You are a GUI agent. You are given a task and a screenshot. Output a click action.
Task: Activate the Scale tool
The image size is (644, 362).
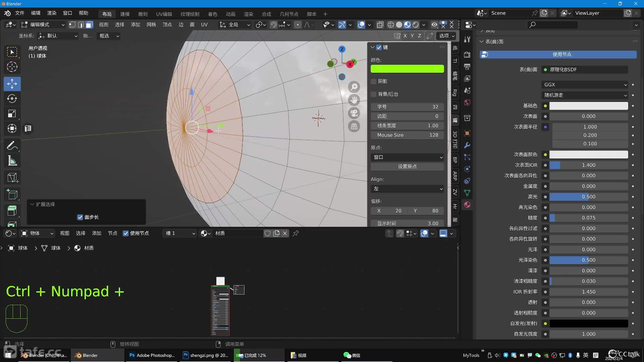click(12, 114)
